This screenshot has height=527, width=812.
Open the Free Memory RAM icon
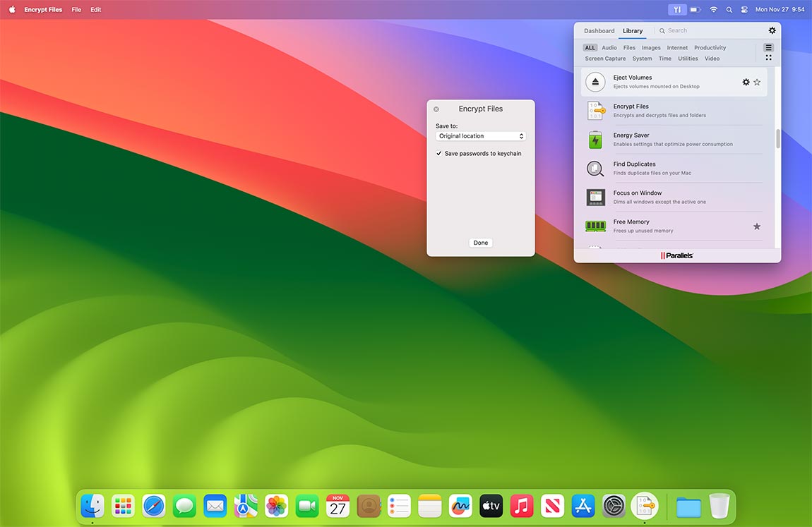coord(595,226)
